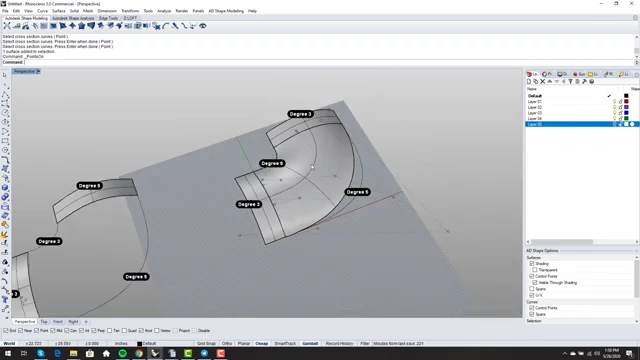Image resolution: width=640 pixels, height=360 pixels.
Task: Click the first icon in Autodesk Shape Modeling toolbar
Action: [7, 26]
